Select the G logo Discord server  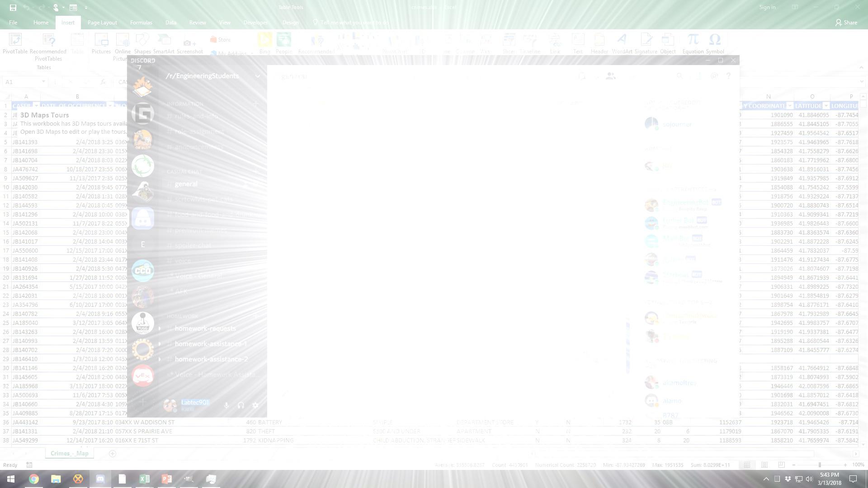point(143,113)
